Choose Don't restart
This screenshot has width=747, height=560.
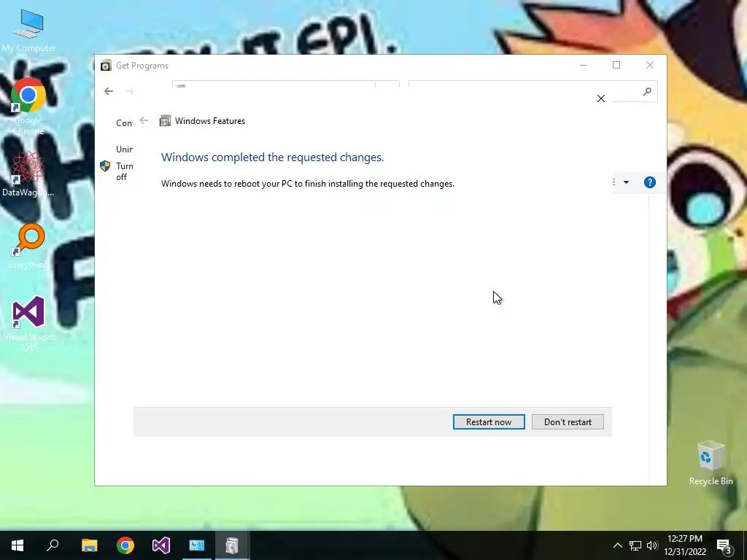pos(568,422)
